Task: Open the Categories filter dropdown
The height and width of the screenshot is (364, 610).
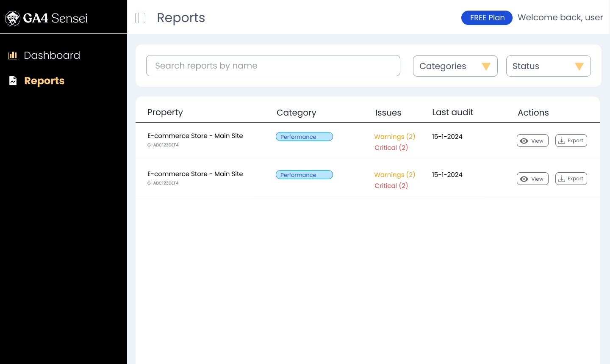Action: click(455, 66)
